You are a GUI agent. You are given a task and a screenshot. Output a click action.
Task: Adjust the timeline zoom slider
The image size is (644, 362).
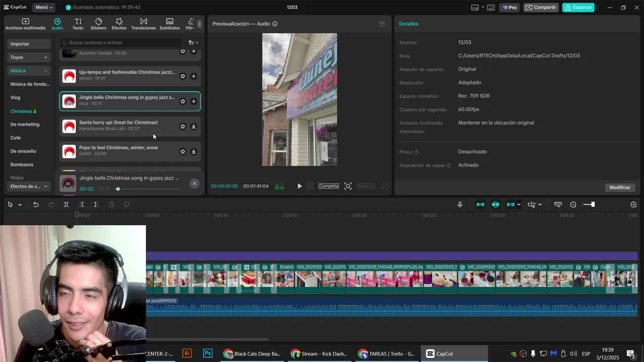pos(593,205)
